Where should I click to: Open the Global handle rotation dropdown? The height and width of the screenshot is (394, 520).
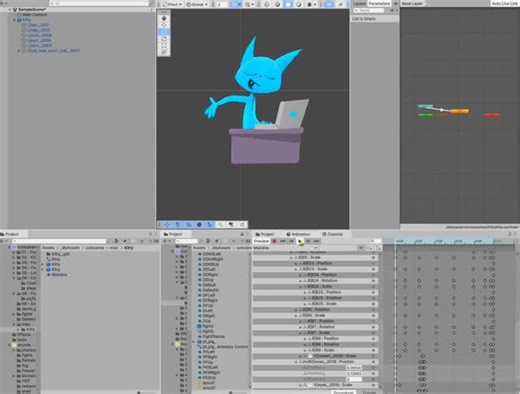click(x=197, y=4)
